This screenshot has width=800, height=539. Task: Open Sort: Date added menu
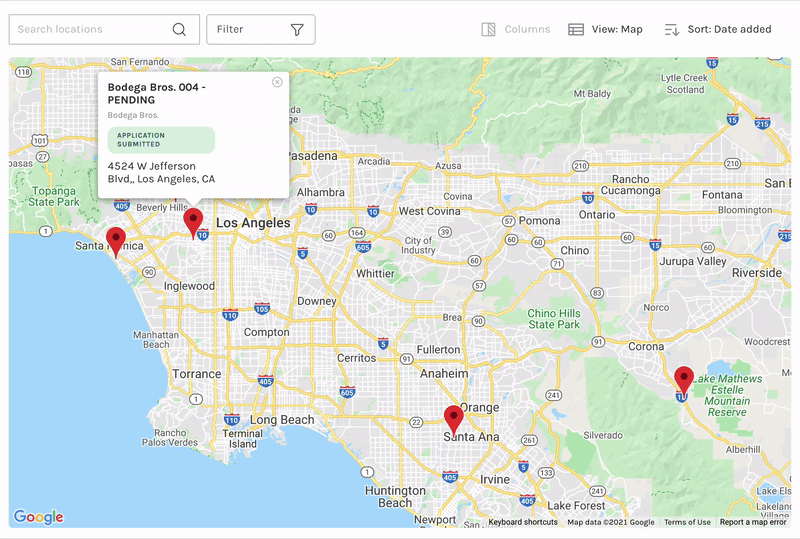point(718,30)
